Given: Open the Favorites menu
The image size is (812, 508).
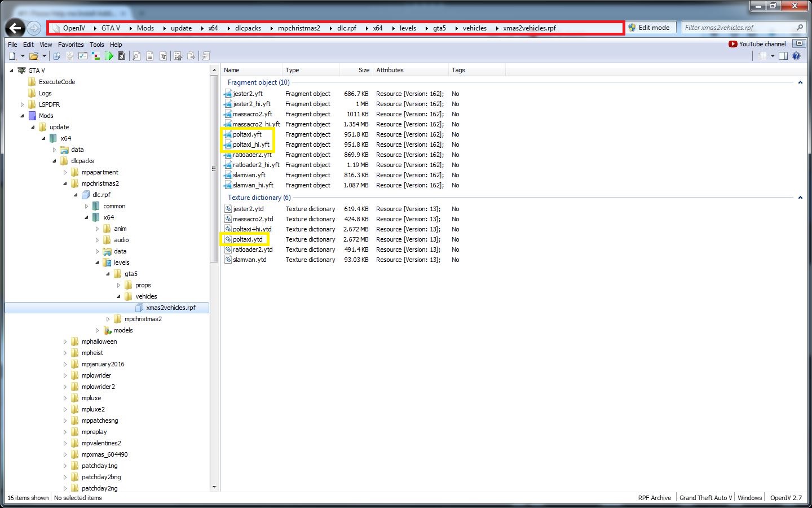Looking at the screenshot, I should pos(71,45).
